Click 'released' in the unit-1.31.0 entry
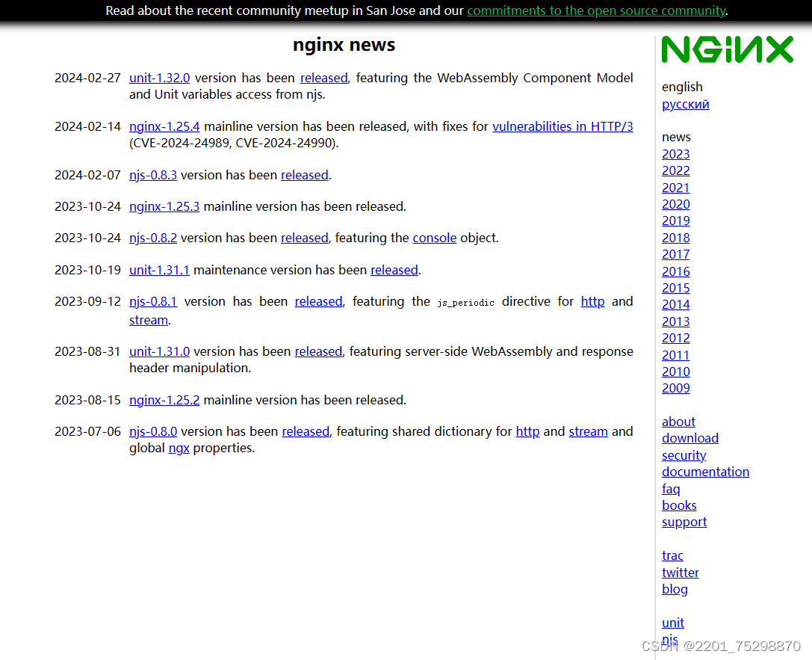The height and width of the screenshot is (660, 812). point(318,351)
